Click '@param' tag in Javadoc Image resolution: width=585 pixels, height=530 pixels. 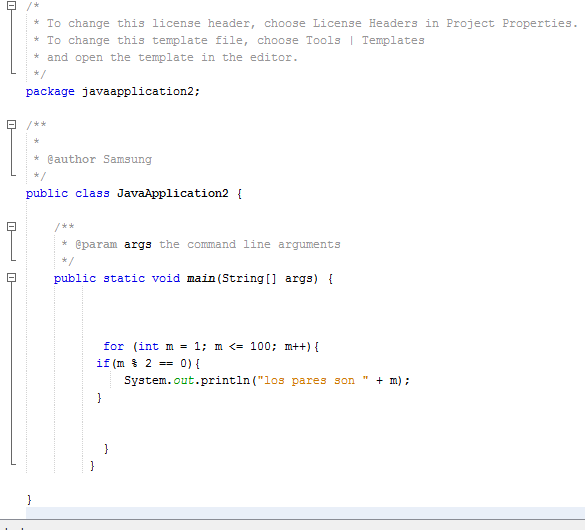pyautogui.click(x=96, y=245)
